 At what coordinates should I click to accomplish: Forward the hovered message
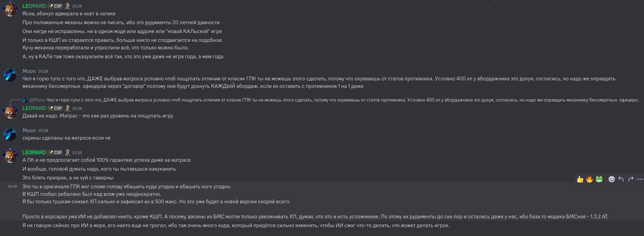tap(631, 179)
